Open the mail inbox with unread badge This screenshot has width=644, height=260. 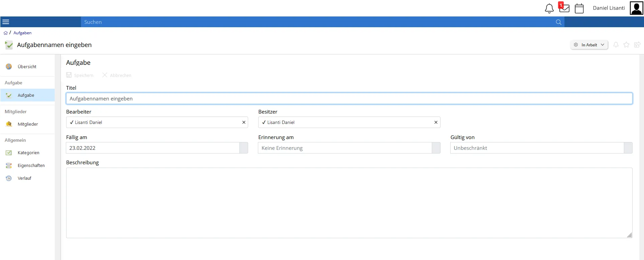[x=564, y=7]
